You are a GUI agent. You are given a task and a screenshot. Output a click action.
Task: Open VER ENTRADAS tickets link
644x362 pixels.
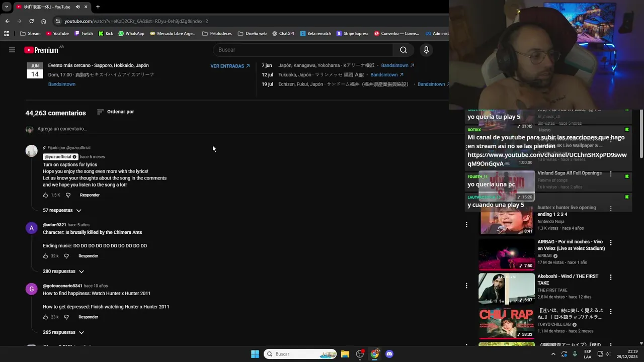pos(230,66)
